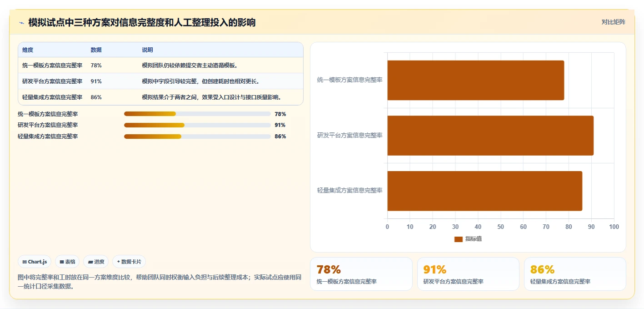Screen dimensions: 644x309
Task: Click table cell 统一模板方案信息完整率
Action: pyautogui.click(x=52, y=66)
